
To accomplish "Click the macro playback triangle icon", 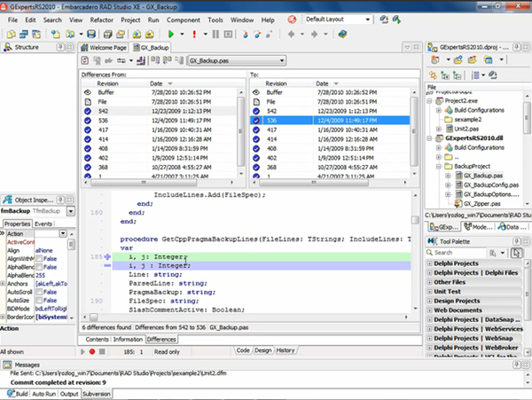I will click(x=81, y=351).
